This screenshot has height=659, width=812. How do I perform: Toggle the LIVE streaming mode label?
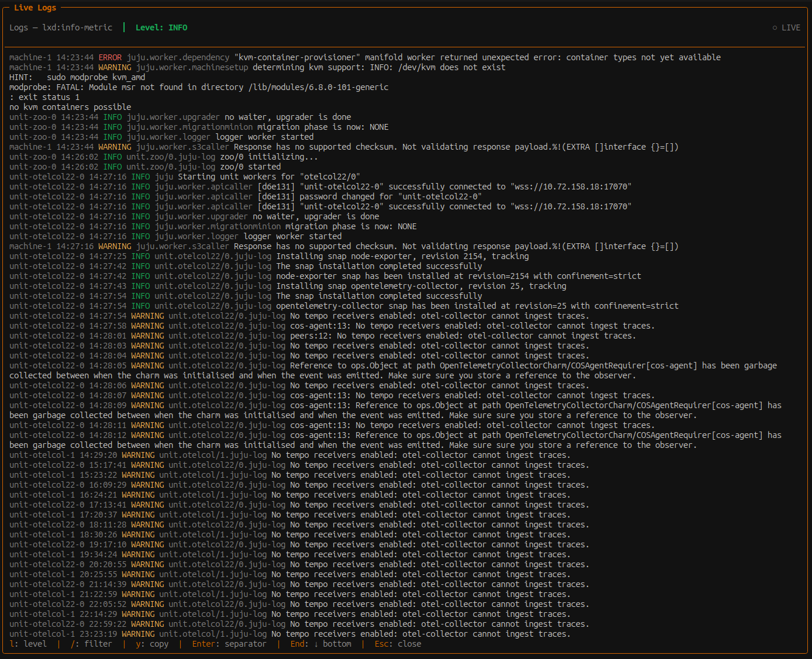point(790,27)
